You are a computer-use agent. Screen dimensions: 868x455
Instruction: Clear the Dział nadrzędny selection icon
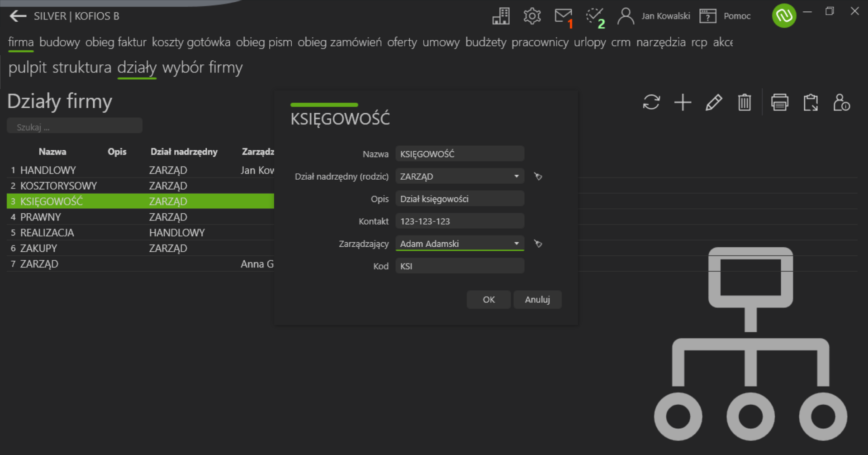pos(538,177)
